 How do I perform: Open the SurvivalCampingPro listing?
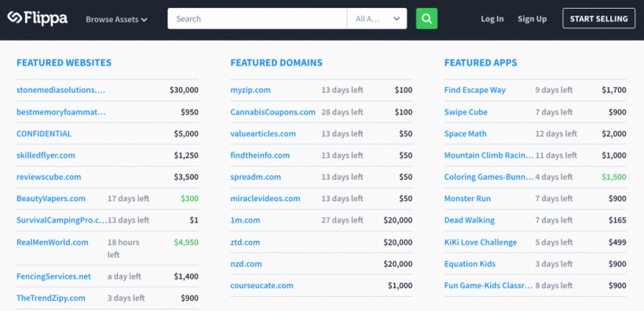[x=61, y=220]
